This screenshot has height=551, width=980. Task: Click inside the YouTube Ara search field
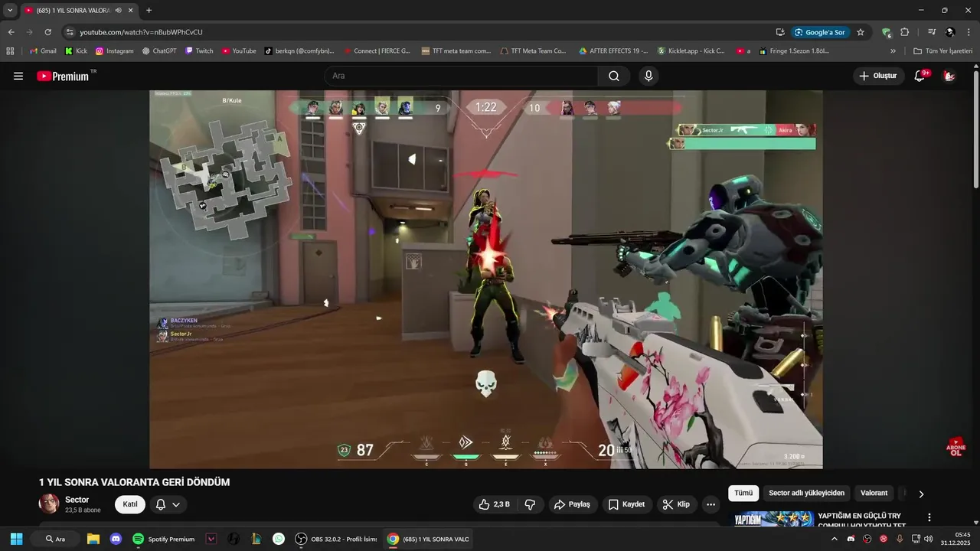pos(461,76)
